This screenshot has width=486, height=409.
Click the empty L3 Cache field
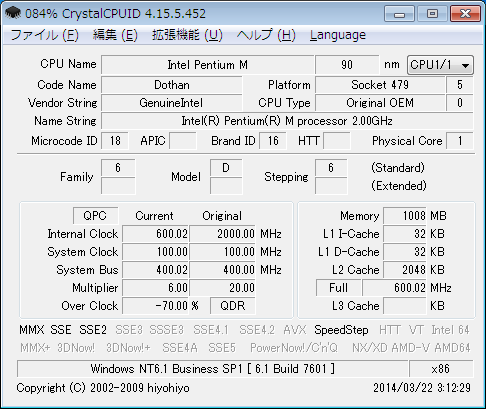[405, 306]
